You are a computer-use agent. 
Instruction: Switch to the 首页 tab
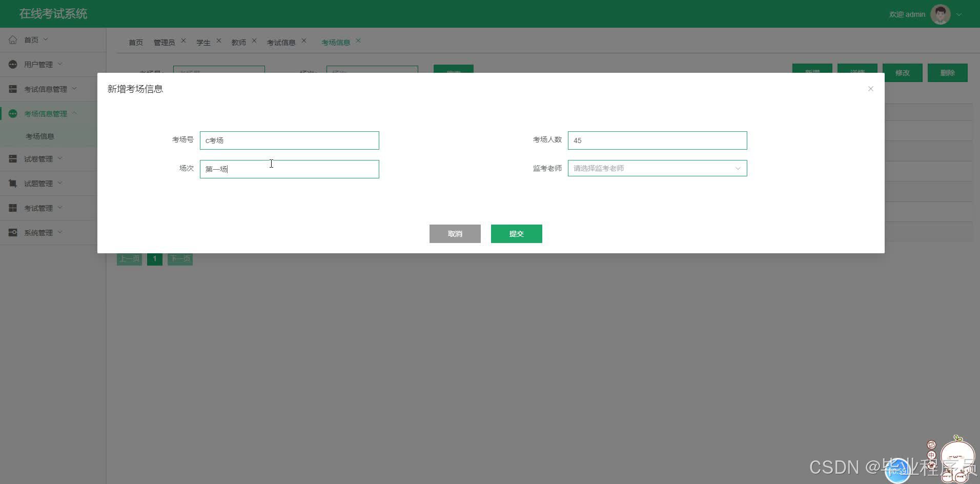[136, 42]
